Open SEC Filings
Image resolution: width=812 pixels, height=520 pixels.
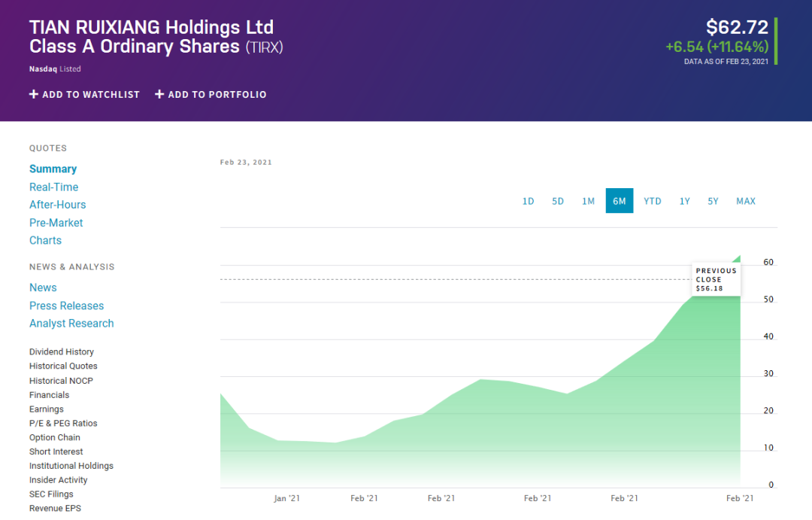click(x=51, y=494)
